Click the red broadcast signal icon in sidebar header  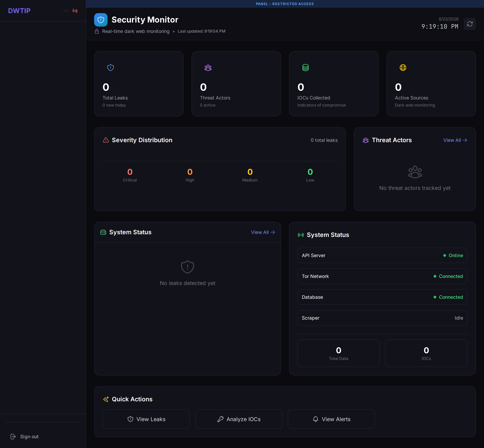click(x=75, y=11)
